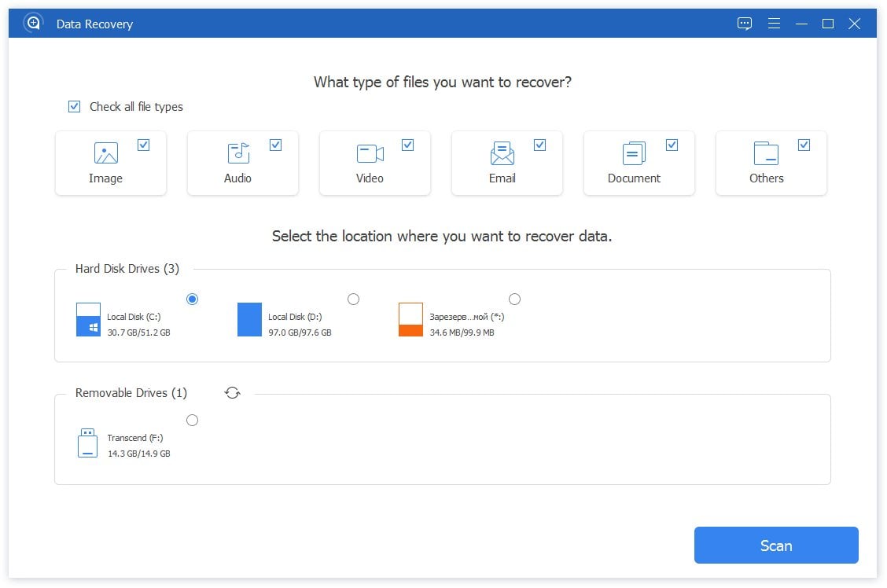Click the Audio file type icon
Screen dimensions: 887x588
[239, 153]
